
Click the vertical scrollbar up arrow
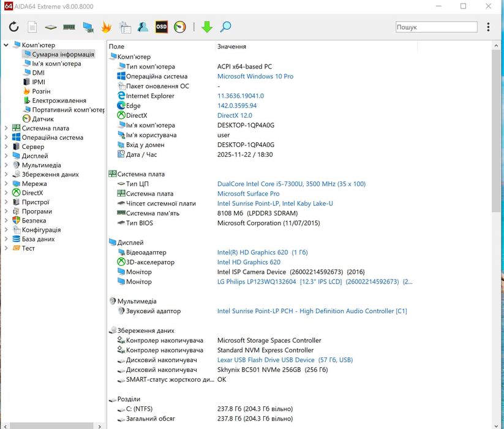pyautogui.click(x=496, y=46)
